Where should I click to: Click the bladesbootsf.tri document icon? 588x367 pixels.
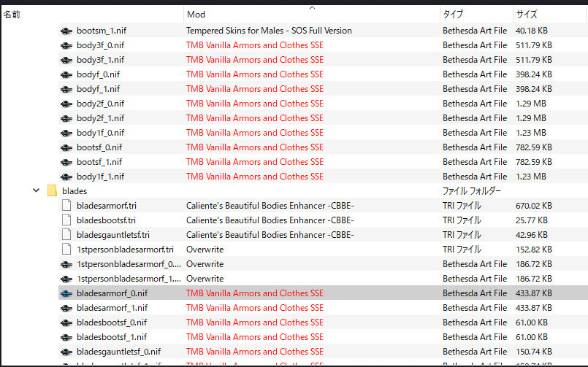pyautogui.click(x=66, y=220)
